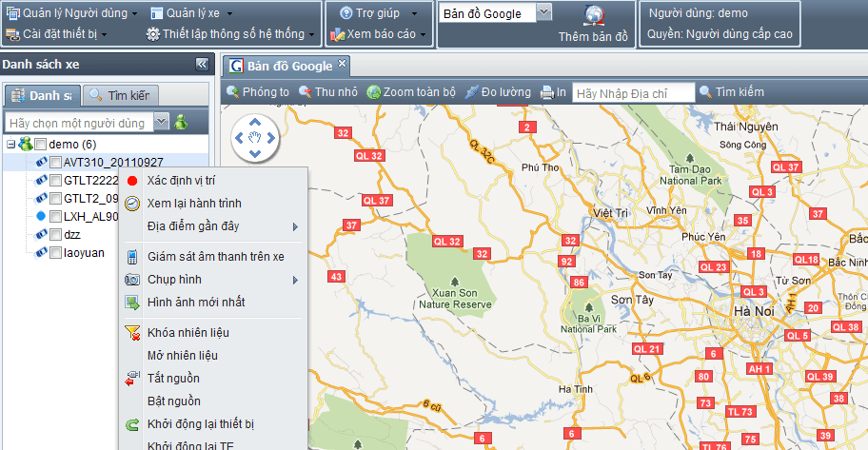This screenshot has height=450, width=868.
Task: Focus the Hãy Nhập Địa chỉ address field
Action: [633, 93]
